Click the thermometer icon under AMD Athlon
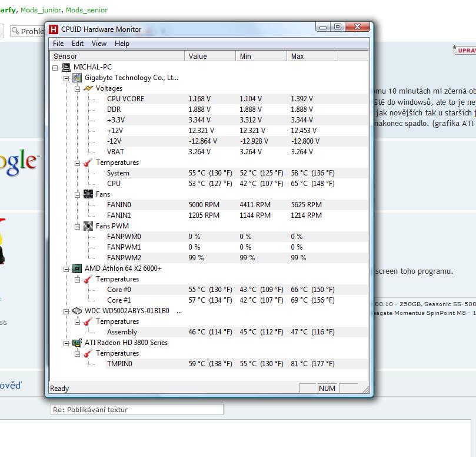 click(x=88, y=279)
